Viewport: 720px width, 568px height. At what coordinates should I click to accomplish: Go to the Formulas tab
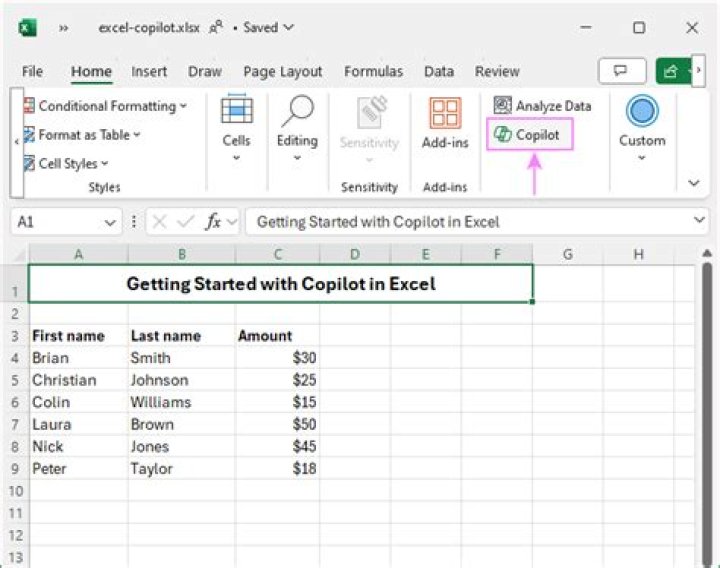(373, 72)
